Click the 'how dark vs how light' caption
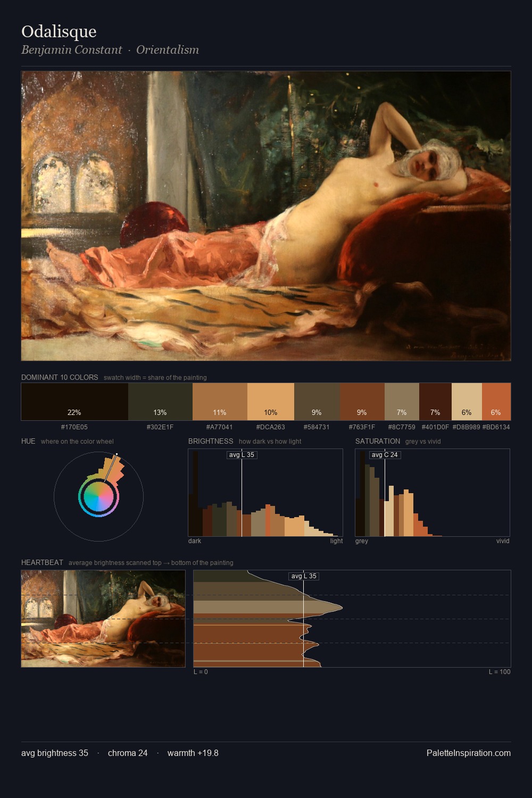Image resolution: width=532 pixels, height=798 pixels. click(270, 442)
